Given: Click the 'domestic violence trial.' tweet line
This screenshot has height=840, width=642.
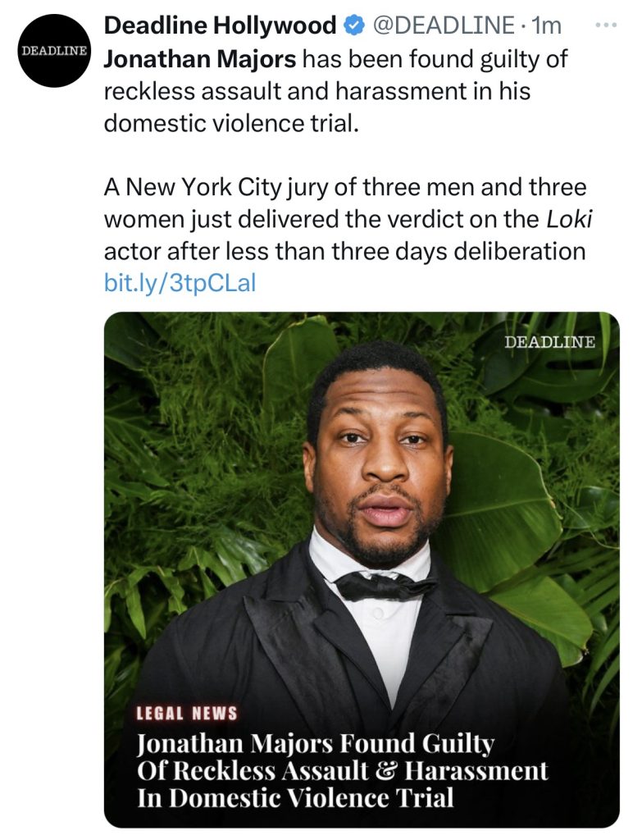Looking at the screenshot, I should pos(230,123).
